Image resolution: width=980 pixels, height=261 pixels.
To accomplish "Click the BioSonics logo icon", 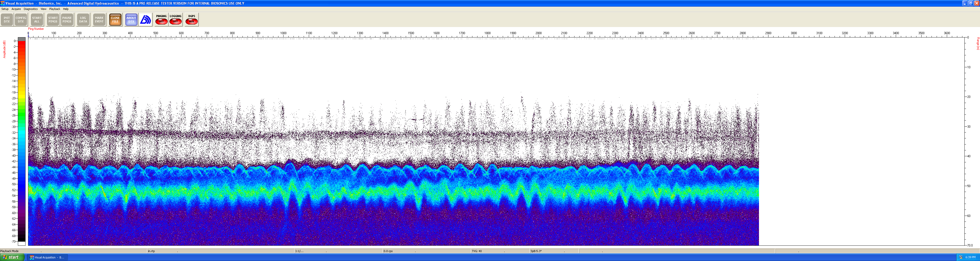I will [145, 20].
